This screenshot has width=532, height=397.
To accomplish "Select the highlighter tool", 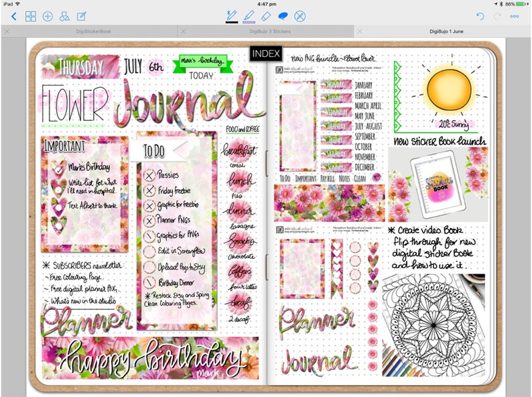I will click(x=249, y=15).
